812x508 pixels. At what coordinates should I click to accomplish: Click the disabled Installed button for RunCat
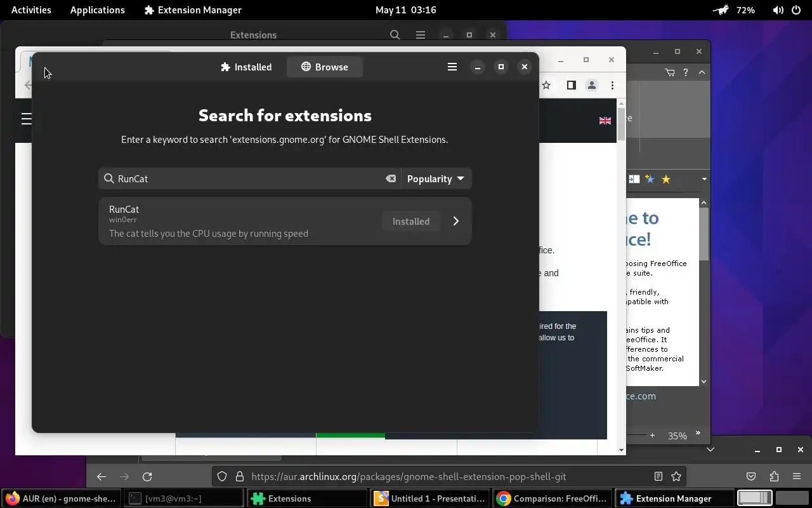411,221
